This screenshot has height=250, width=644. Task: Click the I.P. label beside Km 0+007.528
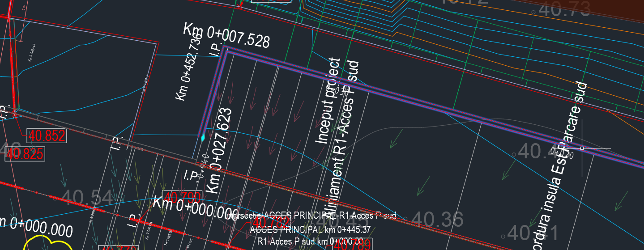pos(215,50)
